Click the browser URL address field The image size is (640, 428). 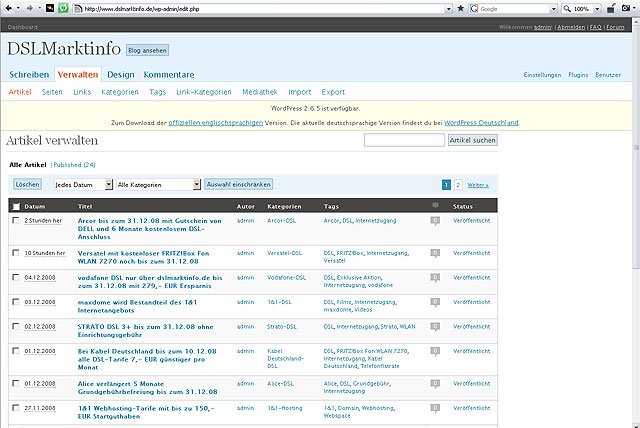pos(263,9)
